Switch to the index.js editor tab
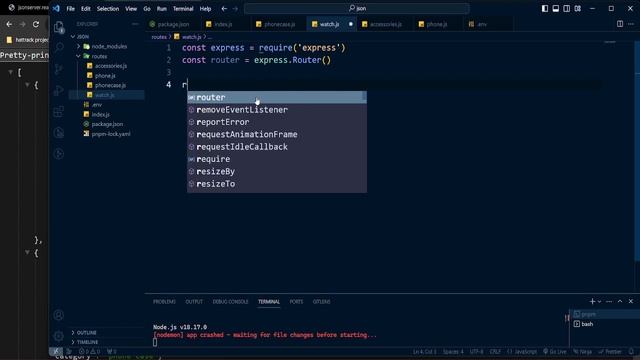The height and width of the screenshot is (360, 640). (x=223, y=24)
